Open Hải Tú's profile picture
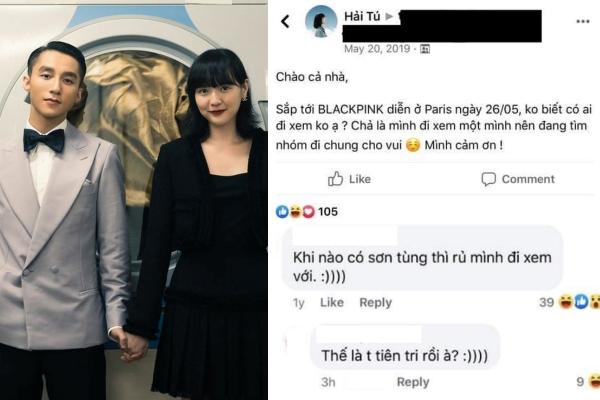Viewport: 600px width, 400px height. click(321, 21)
